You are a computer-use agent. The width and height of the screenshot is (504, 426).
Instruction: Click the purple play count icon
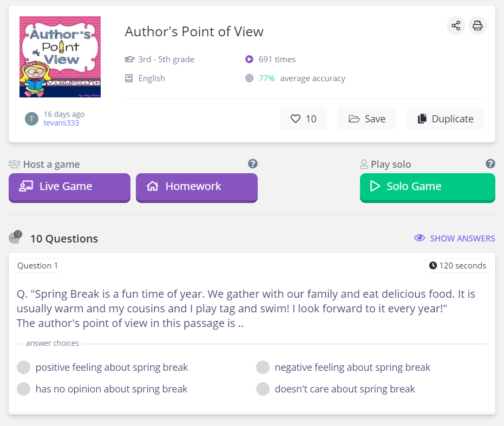249,59
